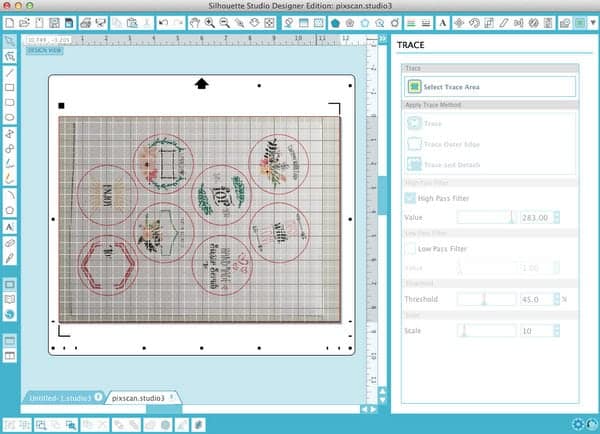Close the Untitled-1.studio3 tab
The height and width of the screenshot is (434, 600).
click(x=98, y=397)
